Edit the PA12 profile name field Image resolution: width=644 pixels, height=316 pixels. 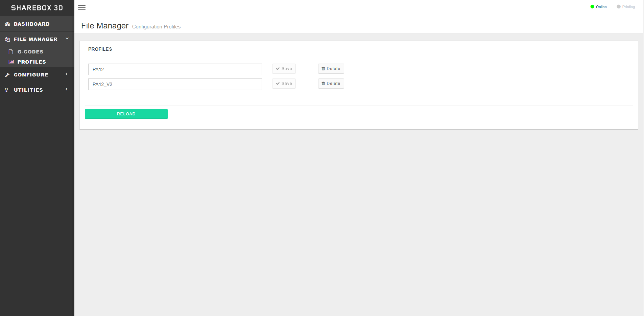point(175,69)
